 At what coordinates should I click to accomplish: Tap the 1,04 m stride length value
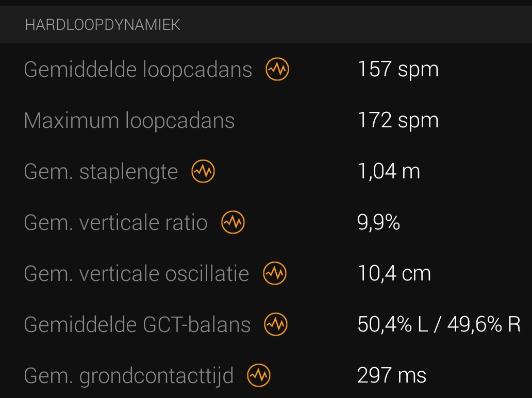coord(388,172)
